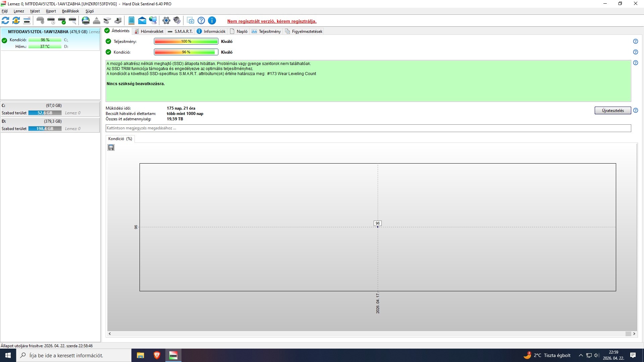Open the Fájl menu
Viewport: 644px width, 362px height.
(x=5, y=11)
